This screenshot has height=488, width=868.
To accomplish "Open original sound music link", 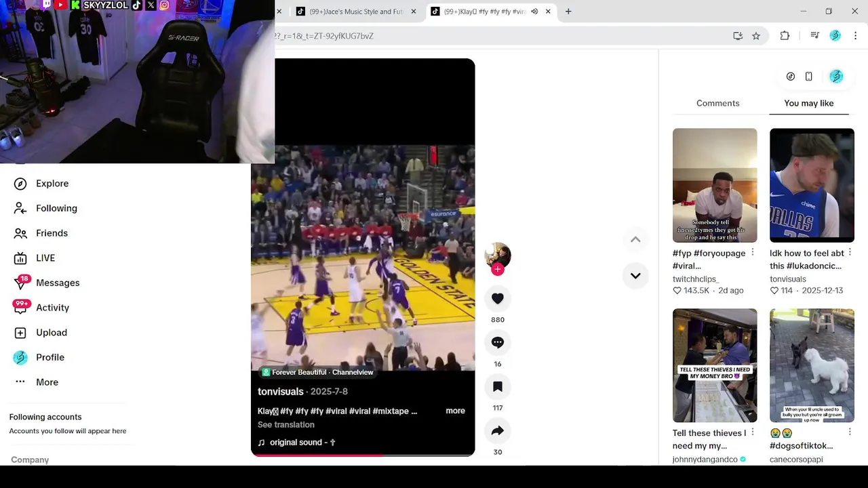I will click(x=297, y=443).
